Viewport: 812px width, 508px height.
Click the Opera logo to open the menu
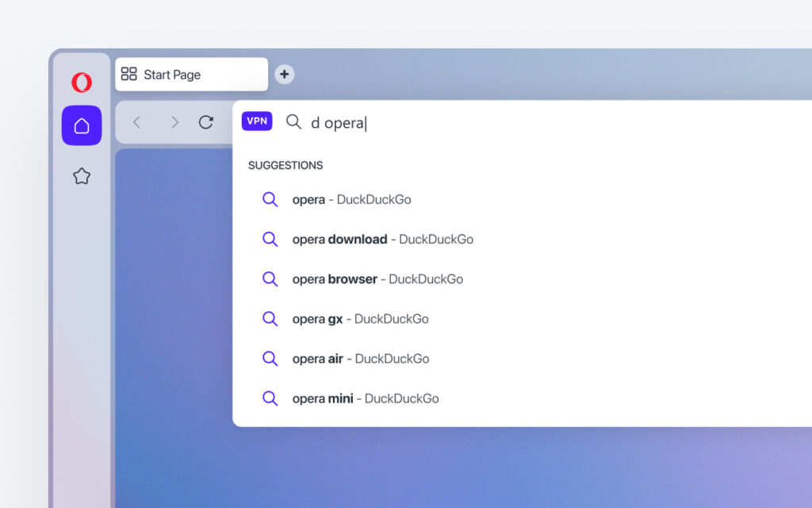coord(81,82)
